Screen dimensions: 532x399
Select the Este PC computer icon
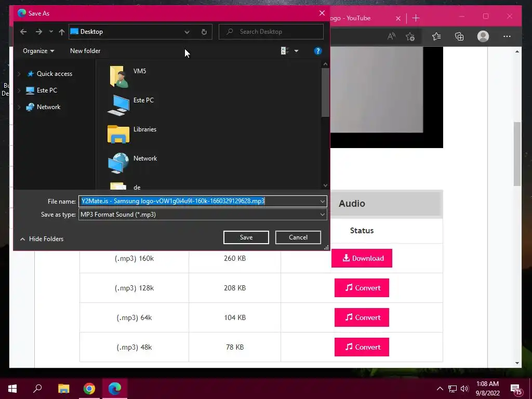click(118, 105)
